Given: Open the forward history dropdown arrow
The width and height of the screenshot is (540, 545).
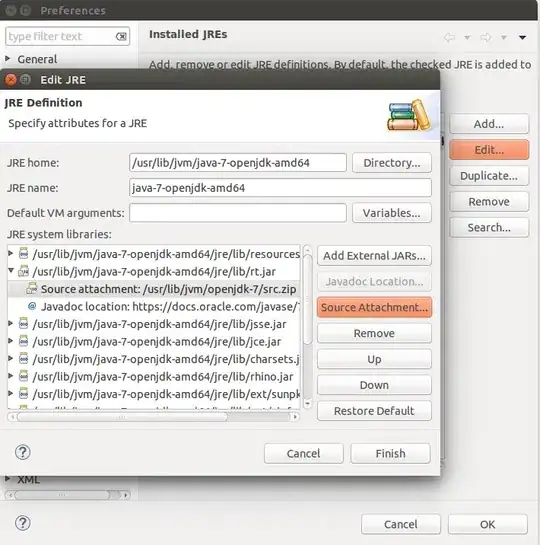Looking at the screenshot, I should click(x=504, y=37).
